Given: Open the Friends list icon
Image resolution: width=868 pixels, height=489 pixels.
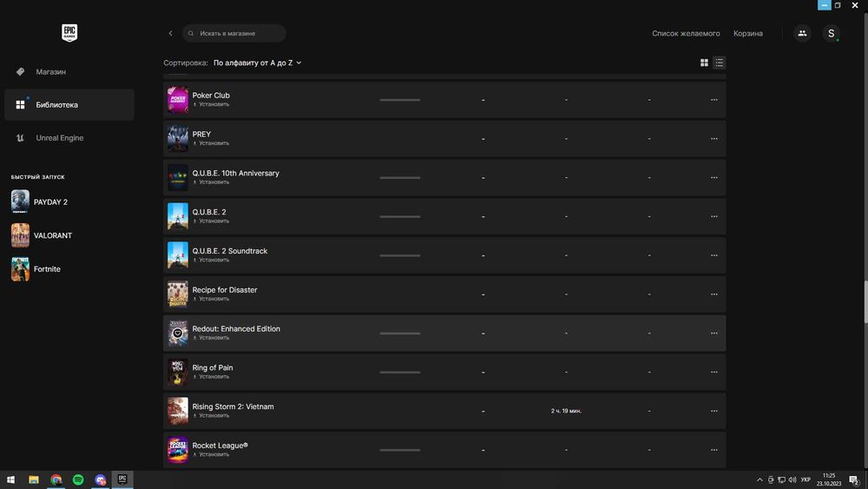Looking at the screenshot, I should point(802,33).
